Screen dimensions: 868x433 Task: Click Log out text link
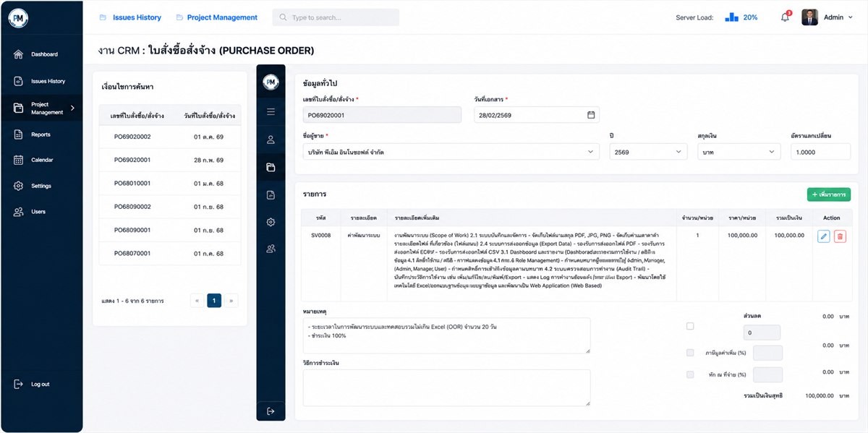click(41, 384)
